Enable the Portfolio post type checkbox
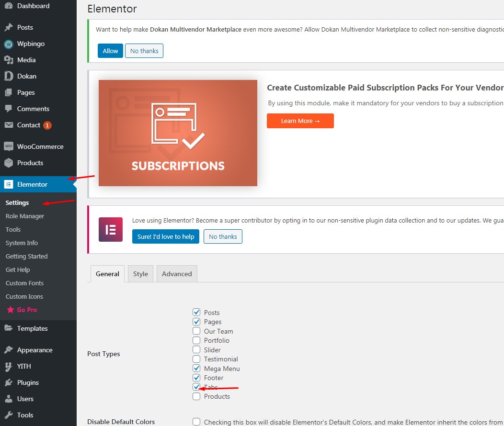Image resolution: width=504 pixels, height=426 pixels. tap(196, 340)
